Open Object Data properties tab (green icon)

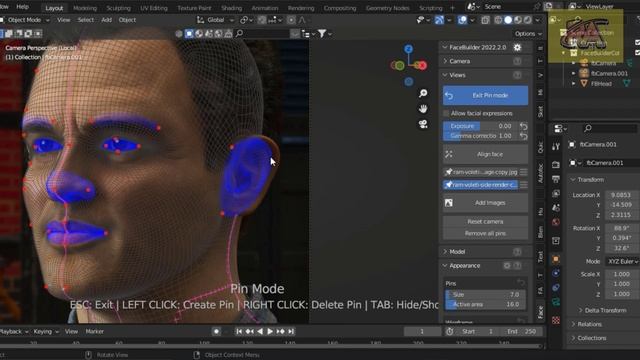point(556,302)
